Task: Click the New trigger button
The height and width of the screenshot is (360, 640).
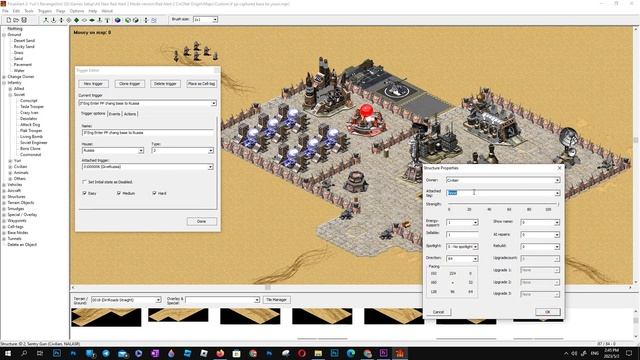Action: tap(93, 84)
